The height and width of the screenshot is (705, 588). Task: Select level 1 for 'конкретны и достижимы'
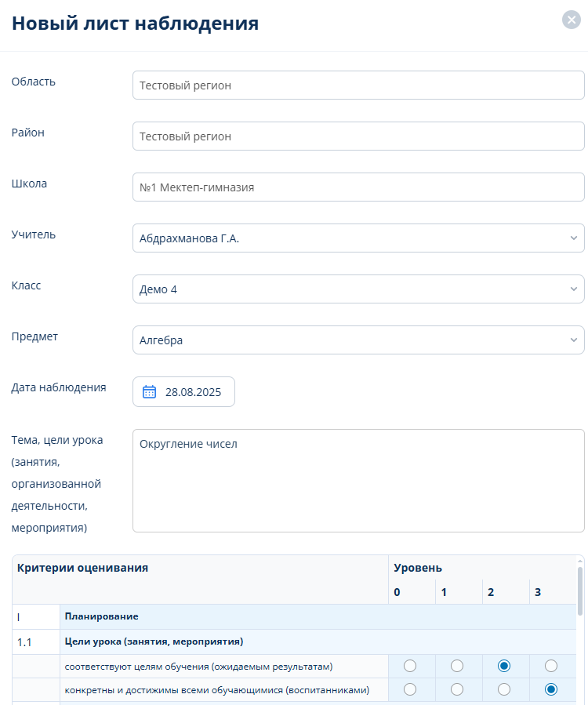(457, 689)
